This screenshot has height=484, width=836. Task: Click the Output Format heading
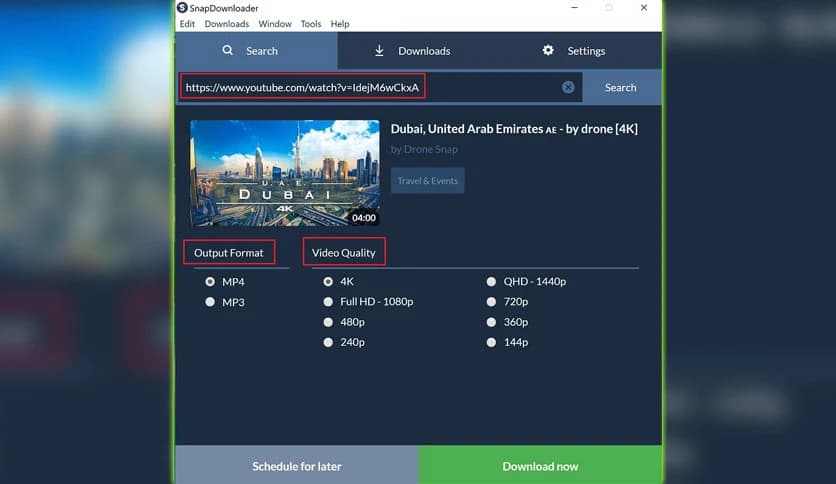[x=229, y=253]
